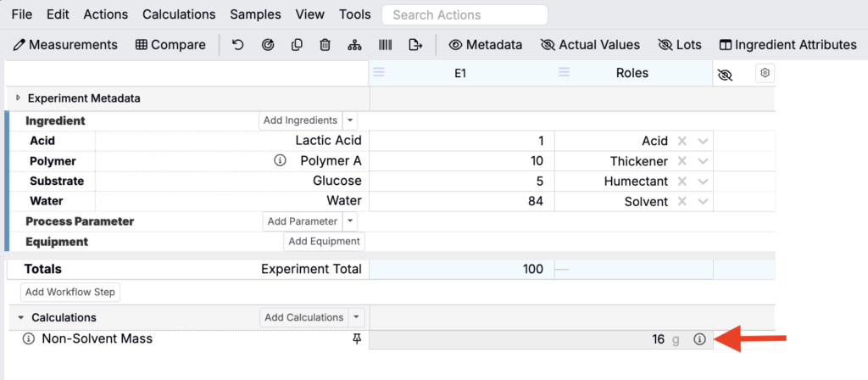The image size is (868, 380).
Task: Toggle Actual Values visibility
Action: coord(590,45)
